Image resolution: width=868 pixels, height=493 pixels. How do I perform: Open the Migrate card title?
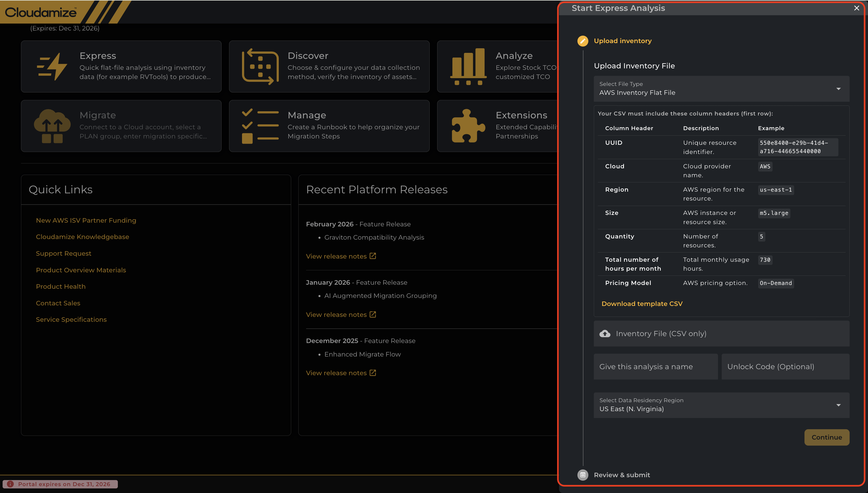point(97,115)
